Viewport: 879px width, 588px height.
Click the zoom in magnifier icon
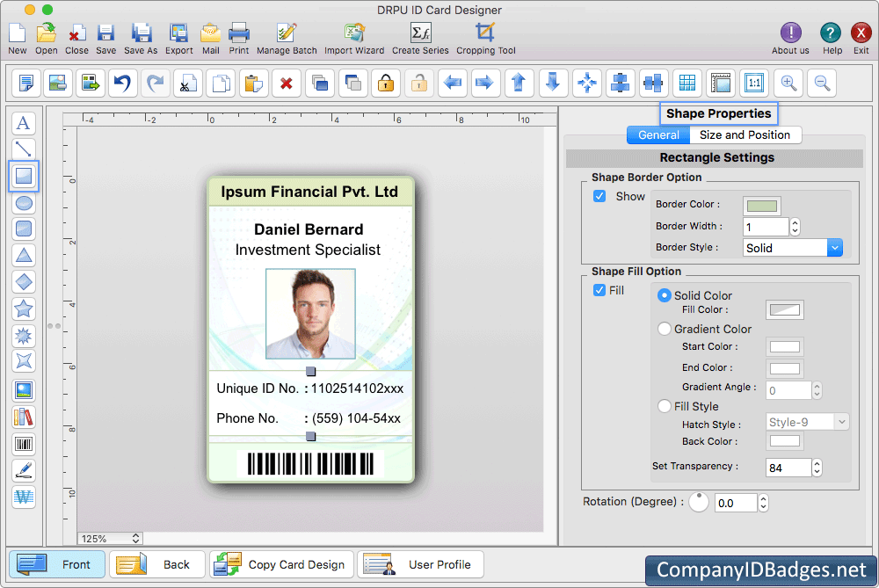click(x=788, y=83)
